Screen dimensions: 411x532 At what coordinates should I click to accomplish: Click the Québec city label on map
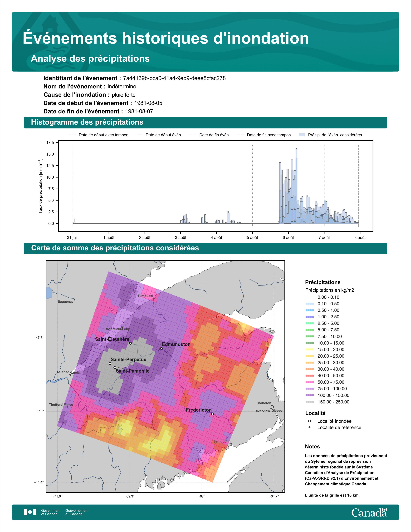63,372
